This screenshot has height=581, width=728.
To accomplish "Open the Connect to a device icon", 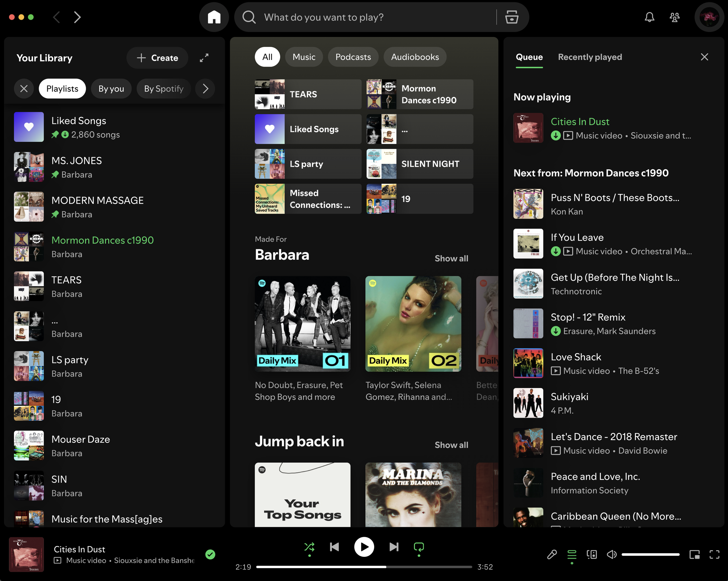I will (x=592, y=554).
